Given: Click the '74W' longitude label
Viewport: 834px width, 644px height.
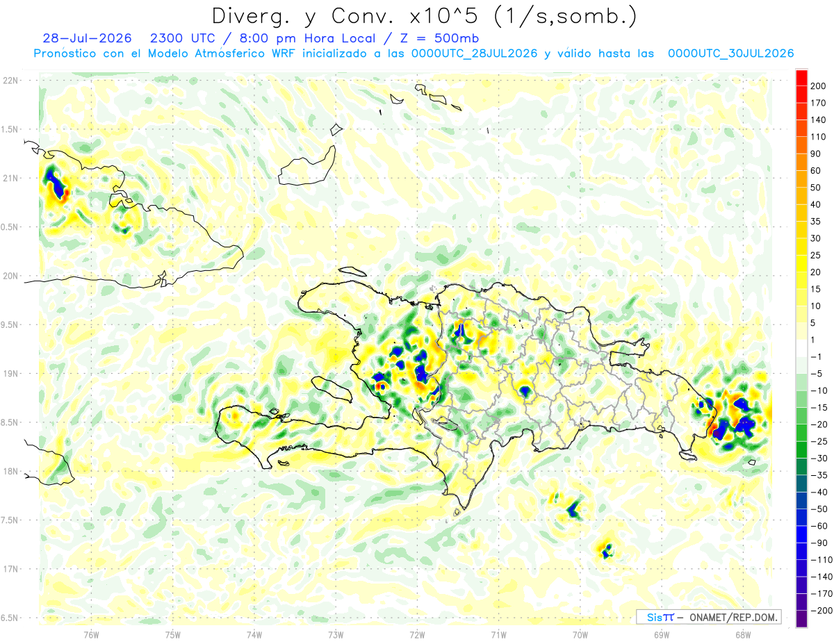Looking at the screenshot, I should pyautogui.click(x=254, y=634).
